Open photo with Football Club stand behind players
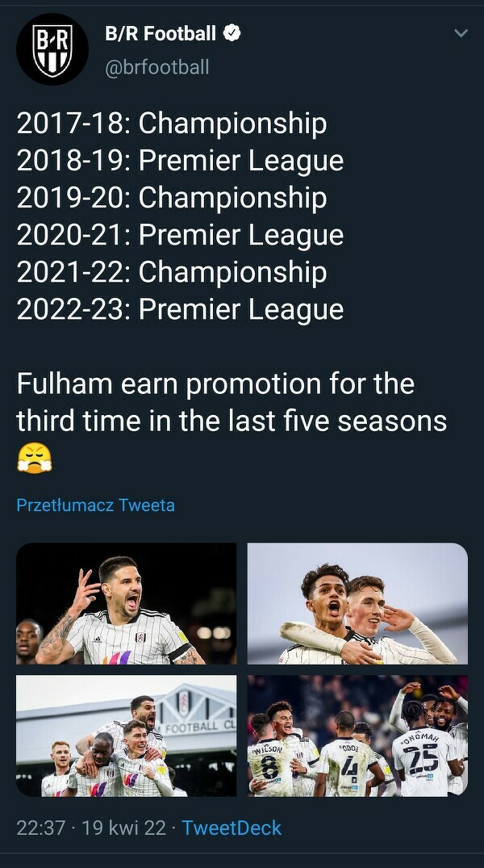 127,736
